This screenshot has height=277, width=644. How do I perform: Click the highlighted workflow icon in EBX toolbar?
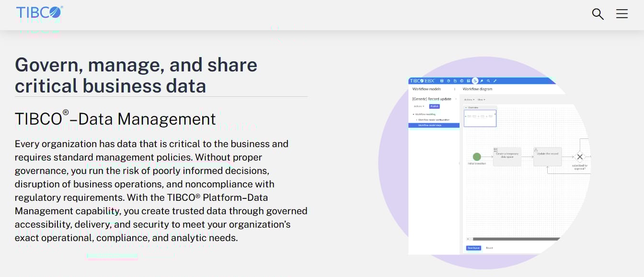click(x=475, y=81)
